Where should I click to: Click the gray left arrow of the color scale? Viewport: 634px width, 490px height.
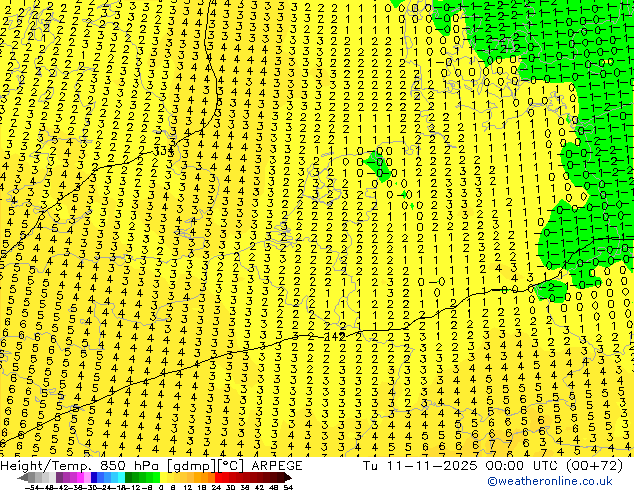coord(23,478)
